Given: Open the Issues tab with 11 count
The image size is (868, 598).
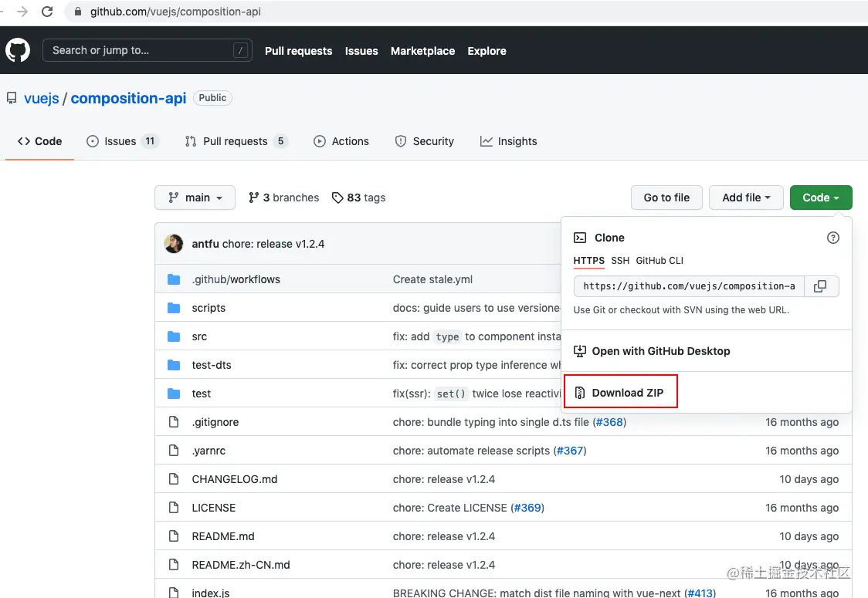Looking at the screenshot, I should pyautogui.click(x=122, y=141).
